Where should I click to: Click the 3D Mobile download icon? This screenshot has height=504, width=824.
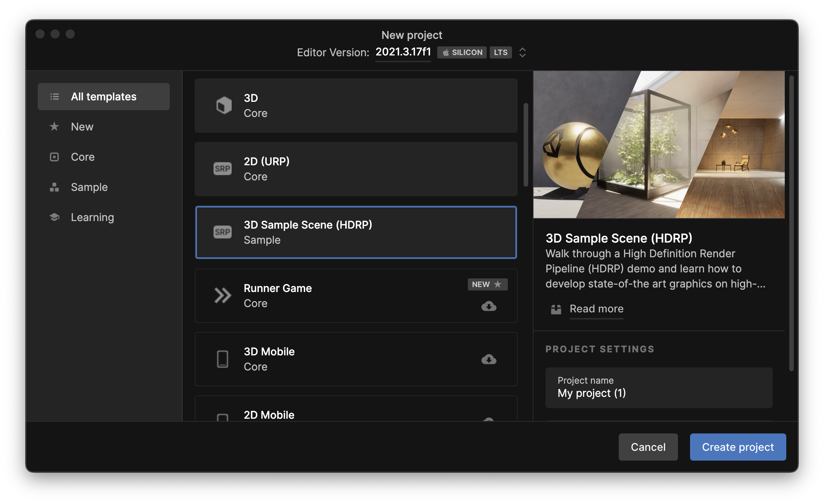coord(490,359)
